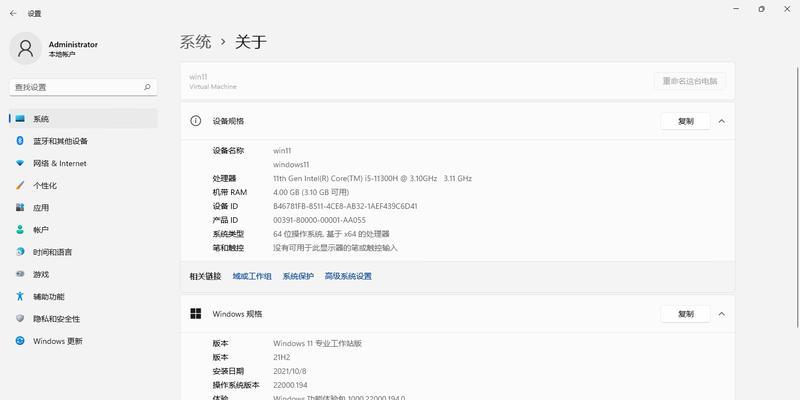The height and width of the screenshot is (400, 800).
Task: Click the 应用 apps icon
Action: pos(20,208)
